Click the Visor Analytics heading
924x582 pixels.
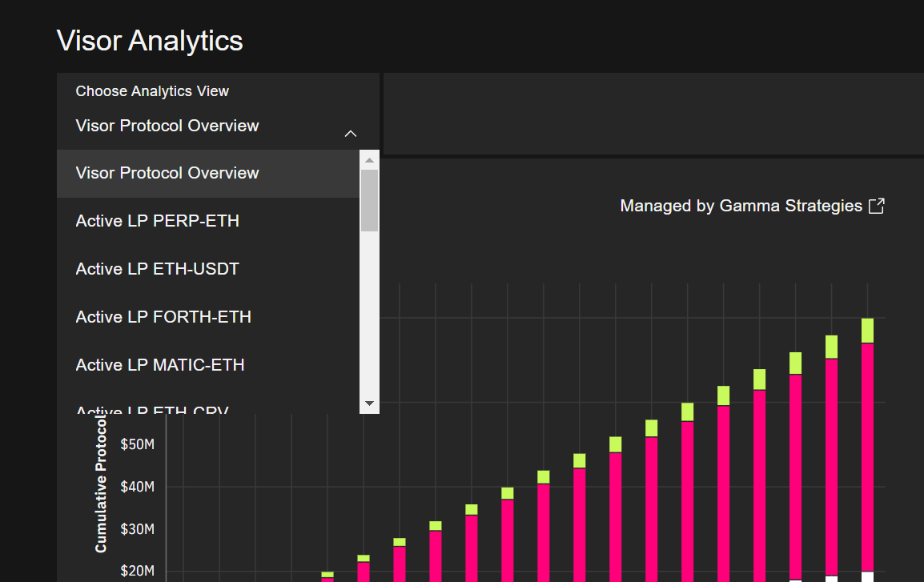150,41
